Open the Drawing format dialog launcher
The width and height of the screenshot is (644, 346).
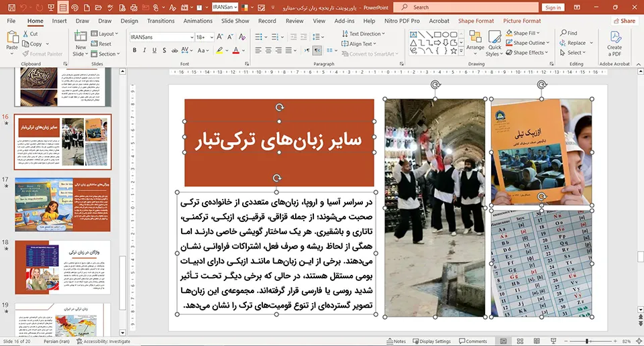point(551,64)
